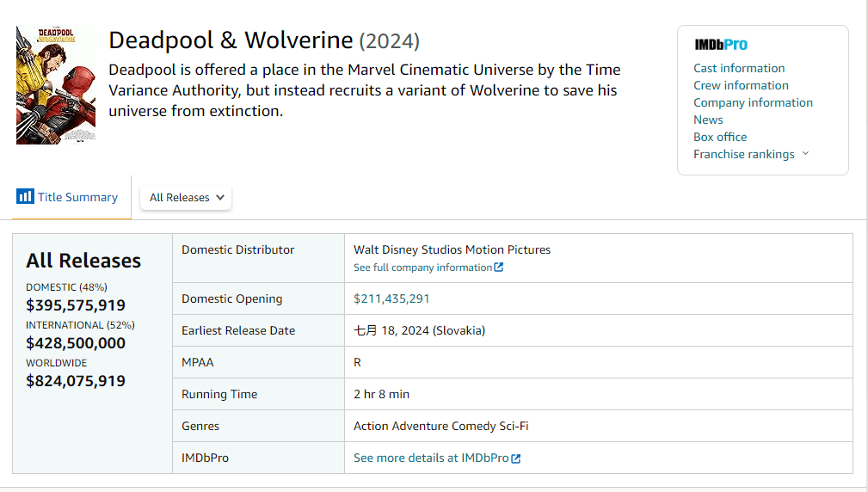The width and height of the screenshot is (868, 492).
Task: Click the IMDbPro logo
Action: coord(721,45)
